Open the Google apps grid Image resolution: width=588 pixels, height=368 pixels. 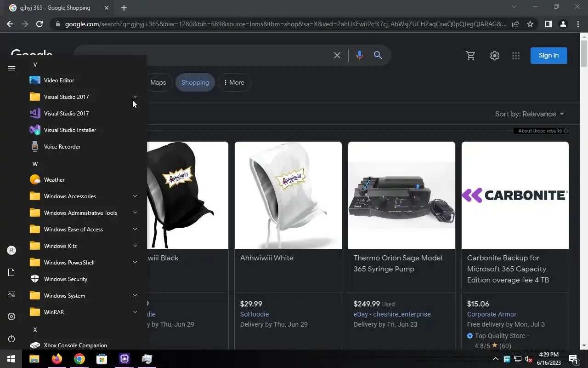click(516, 56)
